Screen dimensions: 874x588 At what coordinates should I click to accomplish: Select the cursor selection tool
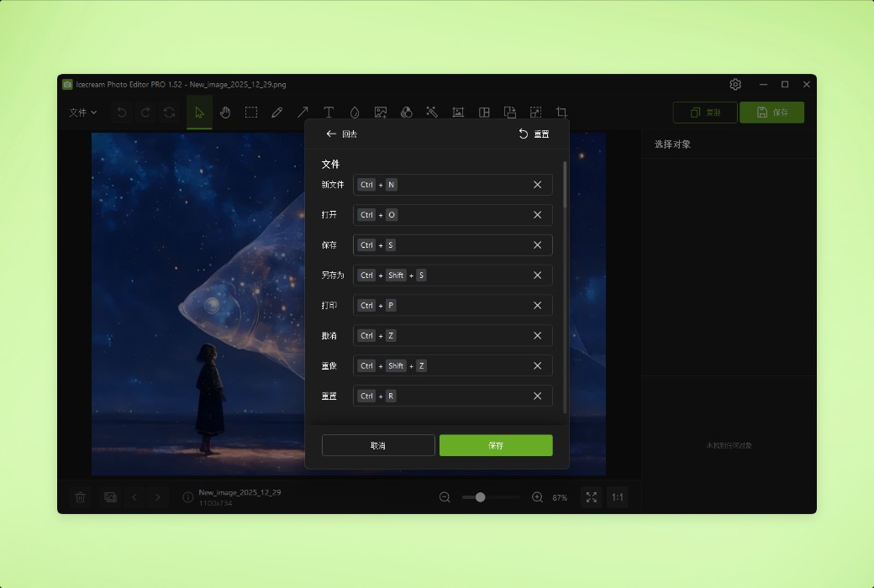(x=198, y=112)
